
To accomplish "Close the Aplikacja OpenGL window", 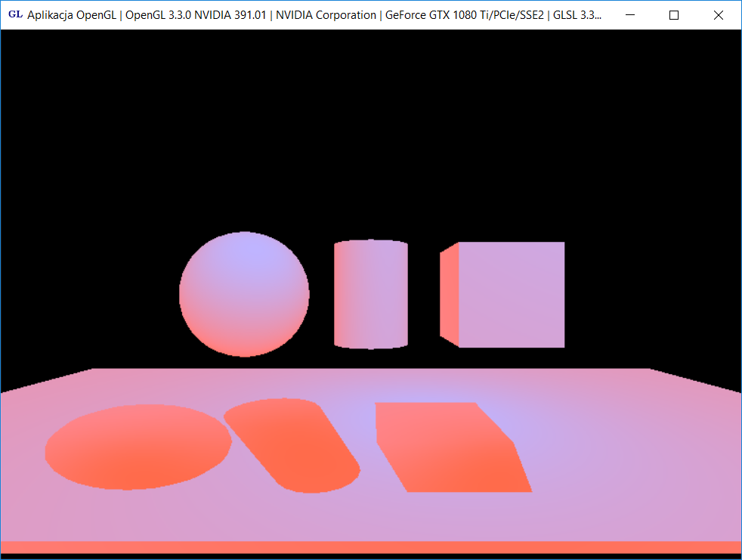I will click(x=718, y=15).
